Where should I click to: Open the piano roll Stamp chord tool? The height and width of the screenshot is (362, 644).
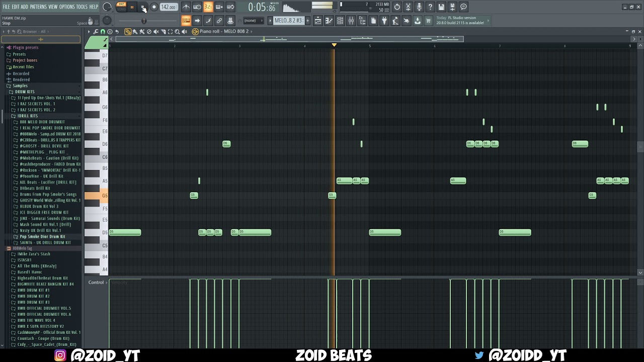(110, 31)
